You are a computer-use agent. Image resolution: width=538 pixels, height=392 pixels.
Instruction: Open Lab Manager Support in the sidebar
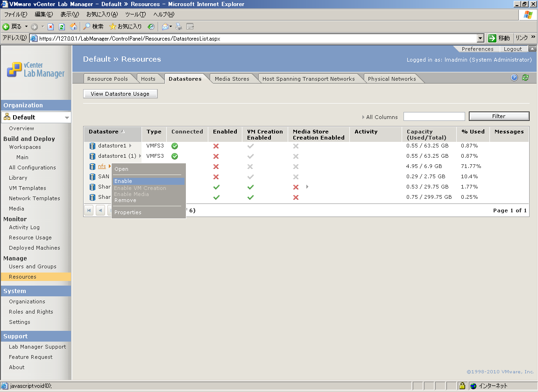tap(37, 347)
